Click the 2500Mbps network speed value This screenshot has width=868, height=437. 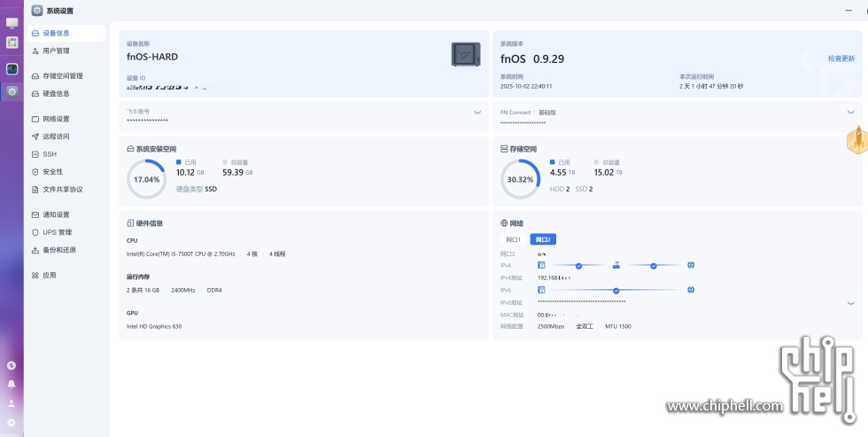(x=551, y=327)
